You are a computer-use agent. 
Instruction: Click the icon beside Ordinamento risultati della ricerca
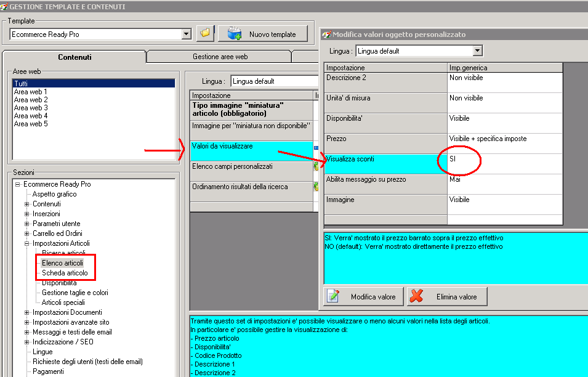point(316,187)
